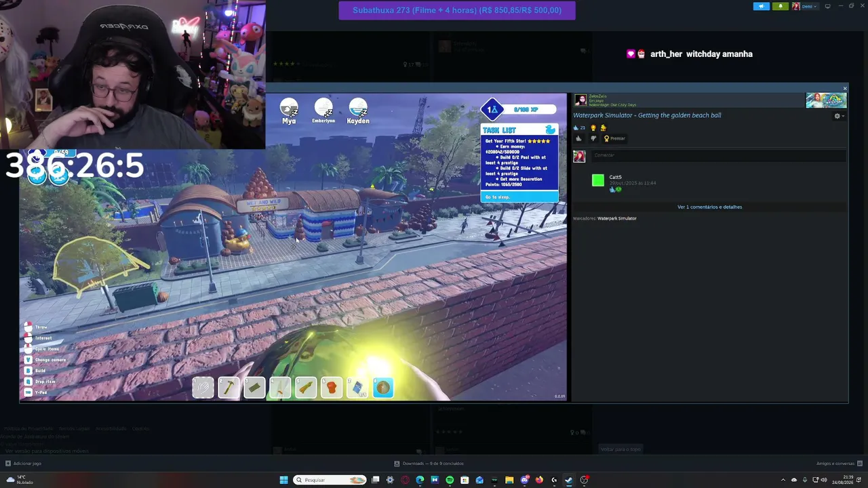868x488 pixels.
Task: Open commenter Catt5's profile name
Action: [x=615, y=178]
